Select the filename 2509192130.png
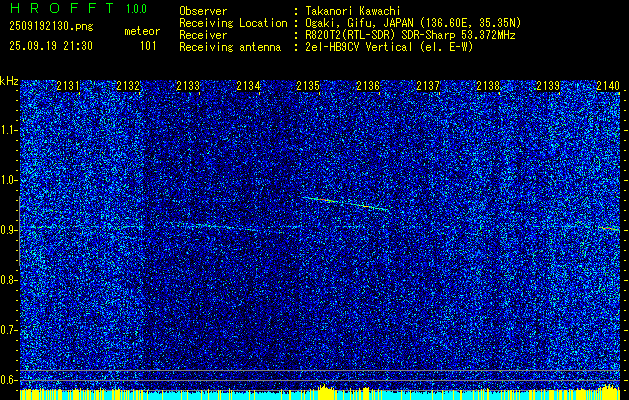 pos(51,26)
